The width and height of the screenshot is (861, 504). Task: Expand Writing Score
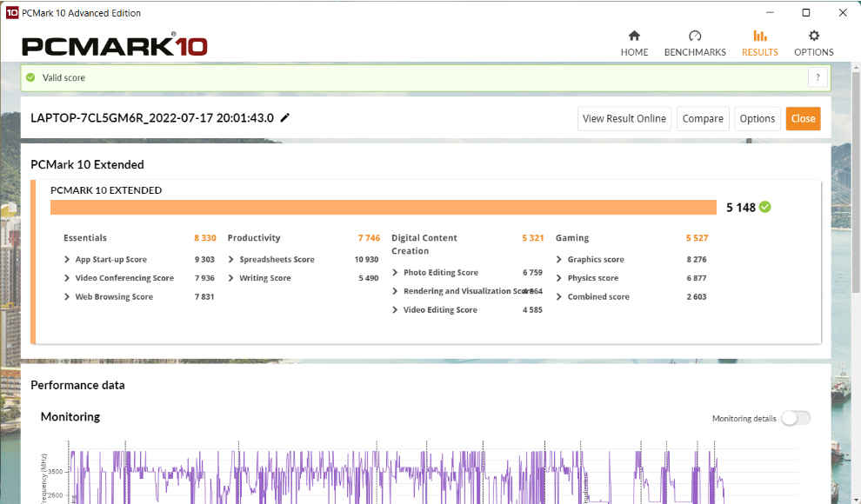pyautogui.click(x=231, y=278)
